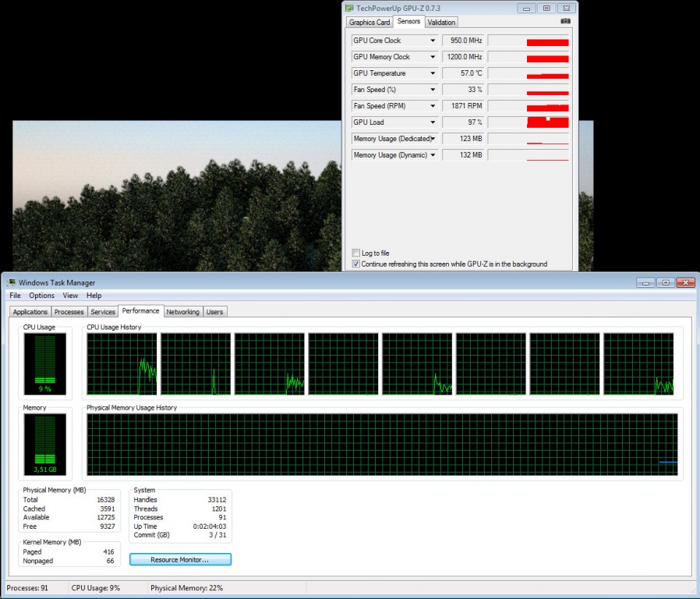
Task: Click the Commit (GB) 3 / 31 row
Action: click(180, 535)
